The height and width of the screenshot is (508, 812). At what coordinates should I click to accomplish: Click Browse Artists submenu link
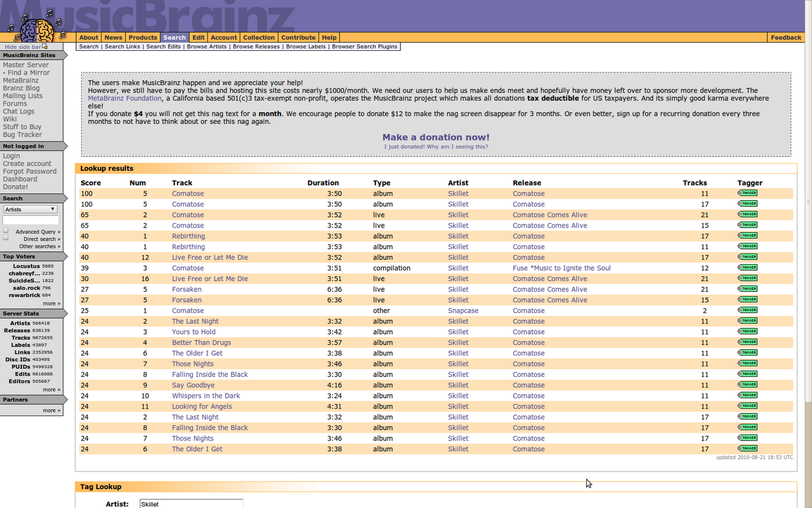(207, 47)
